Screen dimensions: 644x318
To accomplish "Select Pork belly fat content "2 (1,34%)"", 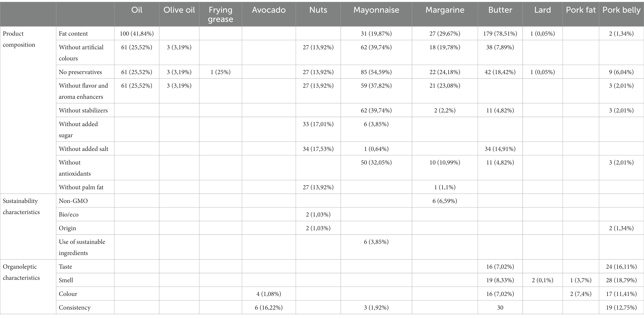I will pyautogui.click(x=621, y=34).
